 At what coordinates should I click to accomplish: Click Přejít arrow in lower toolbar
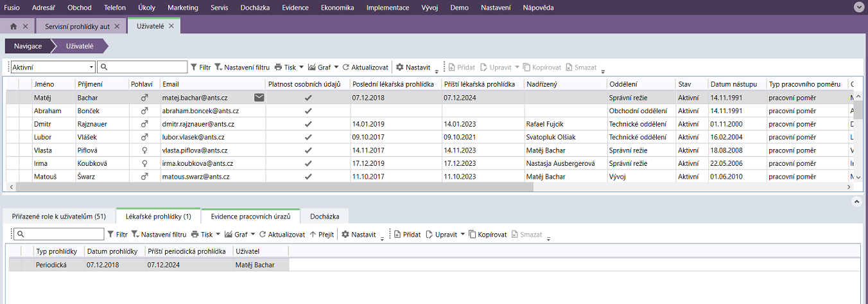pos(322,235)
